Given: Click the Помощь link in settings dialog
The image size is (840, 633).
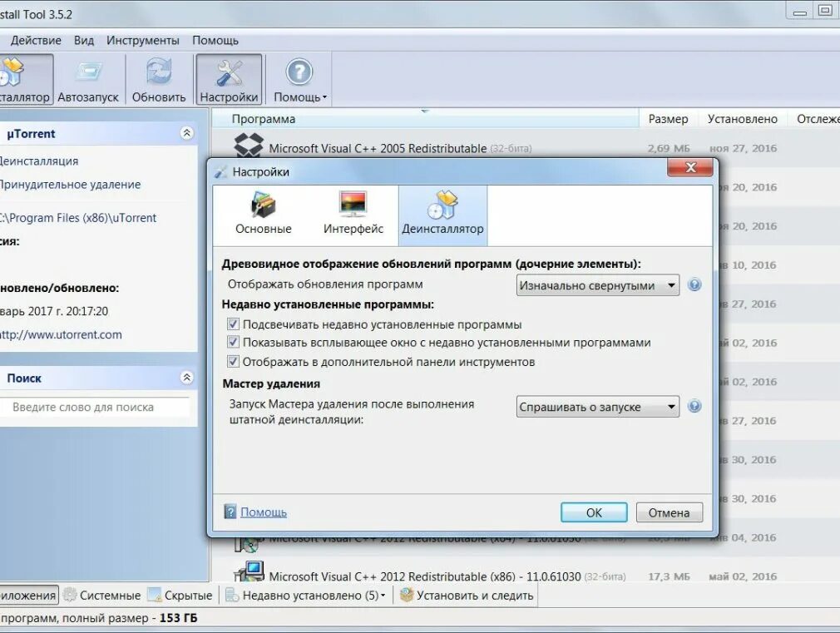Looking at the screenshot, I should point(264,512).
